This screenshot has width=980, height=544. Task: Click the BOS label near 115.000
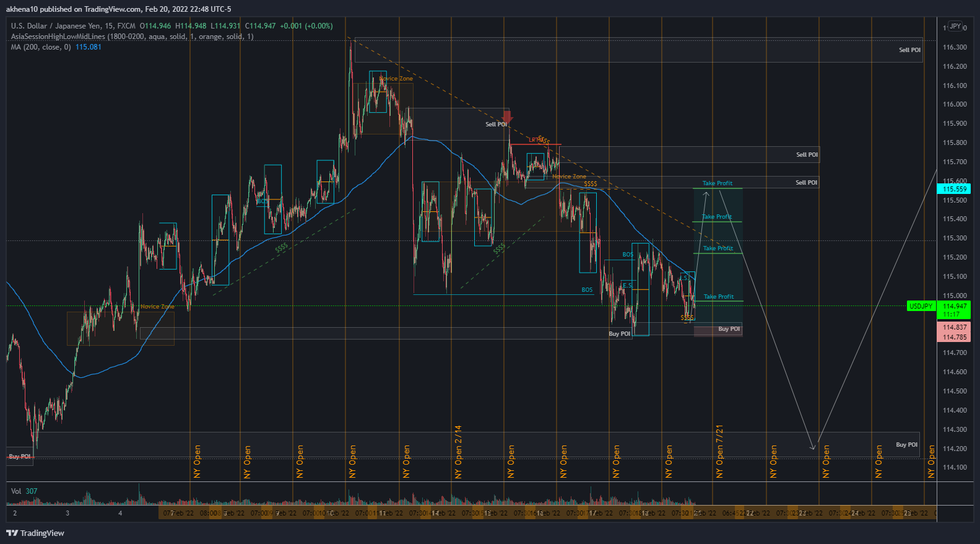pos(587,290)
